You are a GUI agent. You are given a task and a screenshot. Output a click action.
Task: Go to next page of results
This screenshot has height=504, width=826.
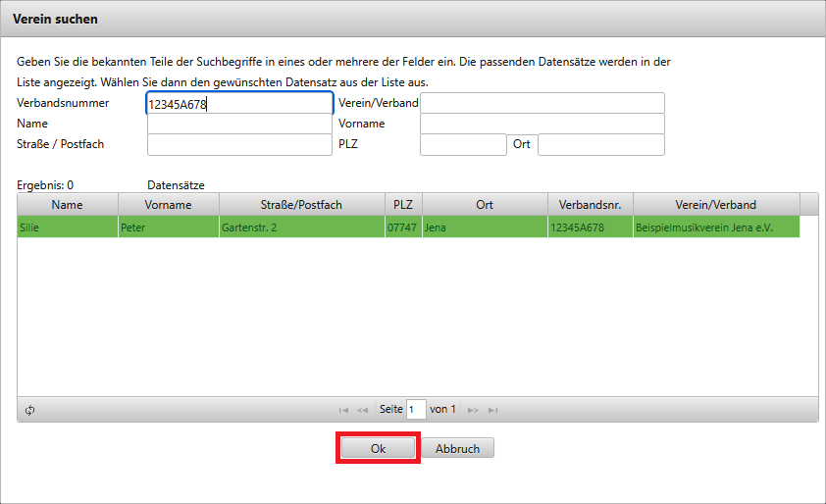point(474,410)
